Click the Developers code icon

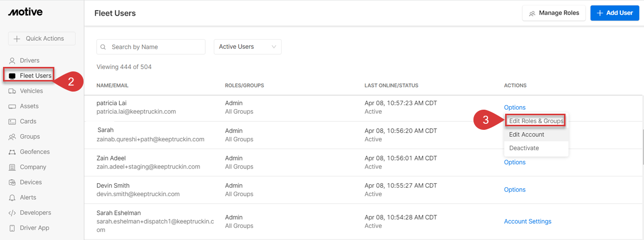tap(13, 213)
